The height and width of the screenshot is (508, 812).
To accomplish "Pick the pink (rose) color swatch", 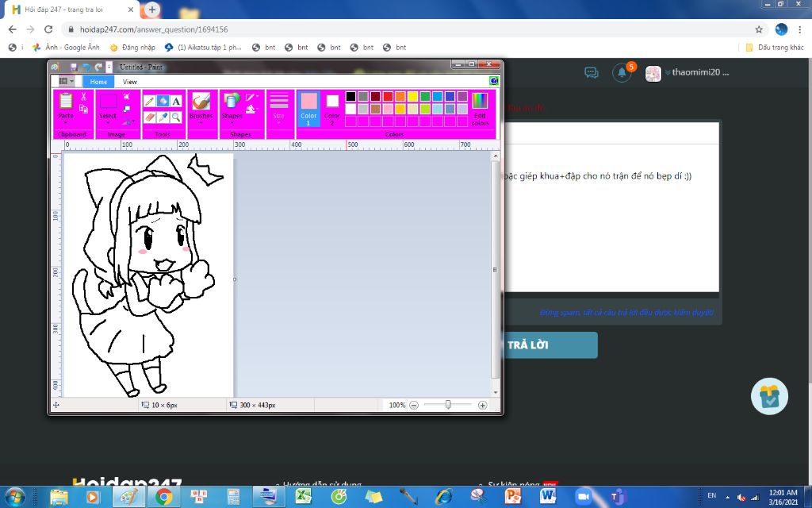I will [x=388, y=109].
